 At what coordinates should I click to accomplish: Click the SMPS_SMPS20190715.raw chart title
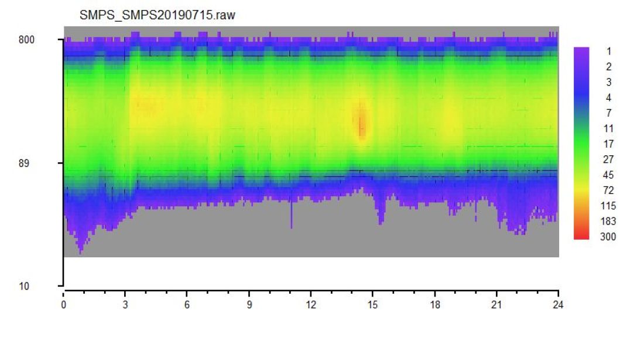157,15
